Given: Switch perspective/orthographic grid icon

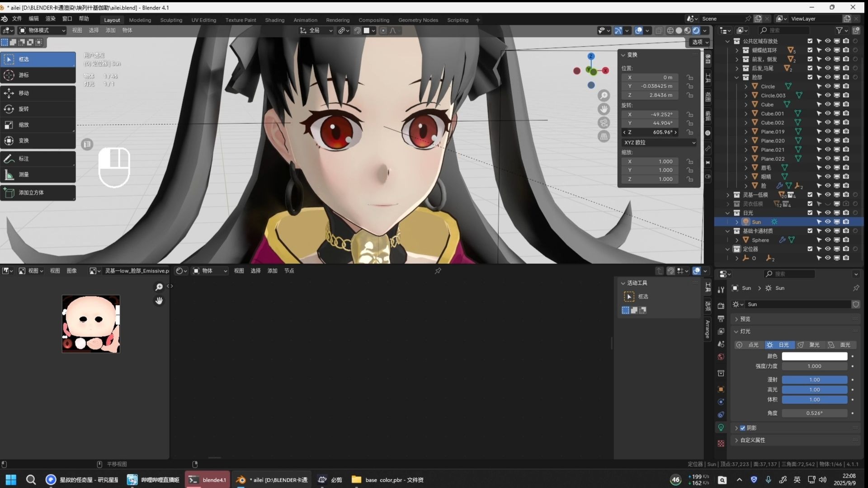Looking at the screenshot, I should tap(604, 136).
